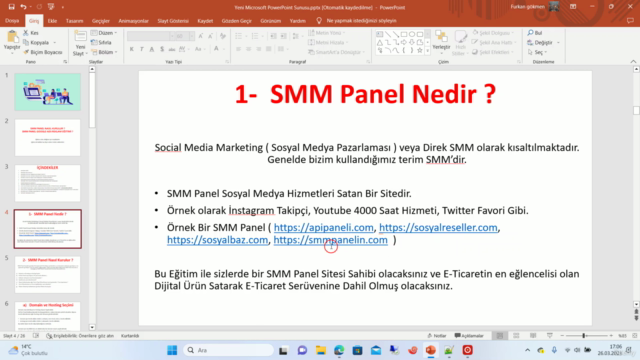640x360 pixels.
Task: Select the text box shape in gallery
Action: [x=380, y=35]
